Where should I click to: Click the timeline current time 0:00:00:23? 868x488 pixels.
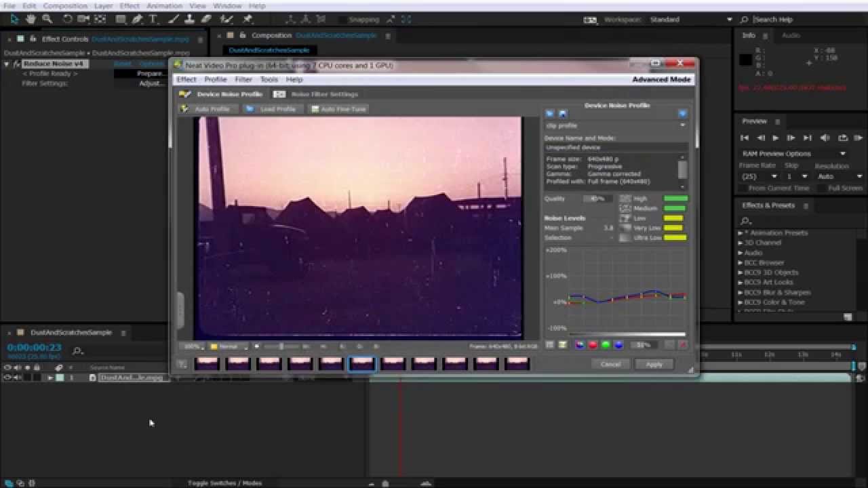tap(34, 347)
